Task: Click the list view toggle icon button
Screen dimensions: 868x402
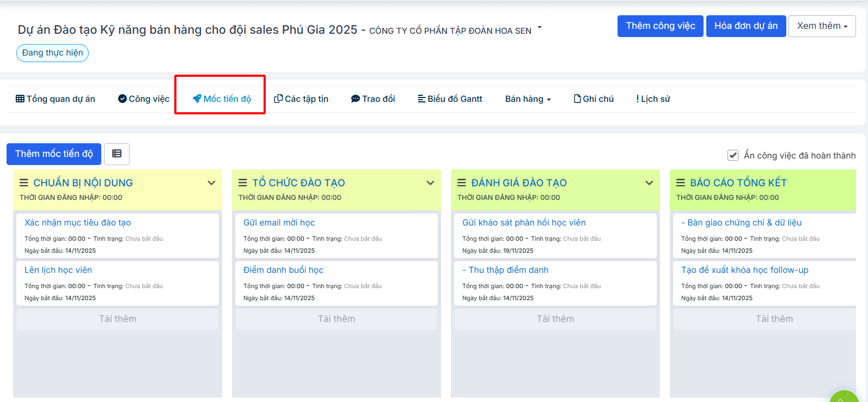Action: [x=117, y=154]
